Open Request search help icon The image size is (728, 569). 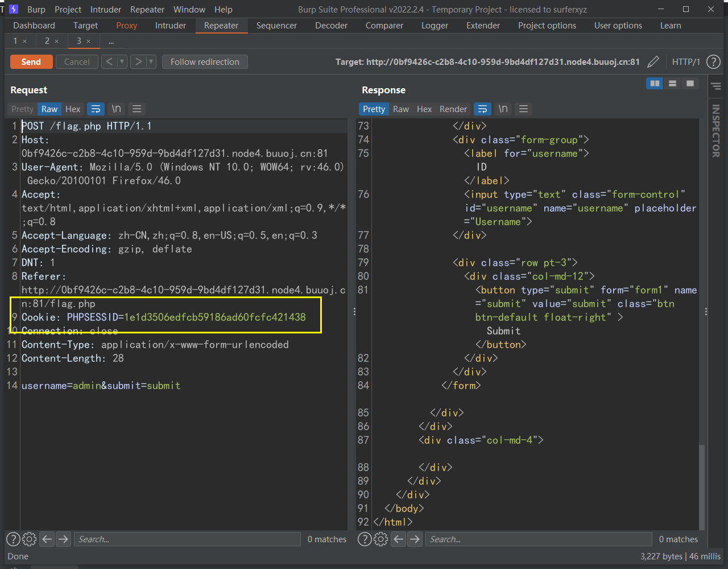coord(13,539)
